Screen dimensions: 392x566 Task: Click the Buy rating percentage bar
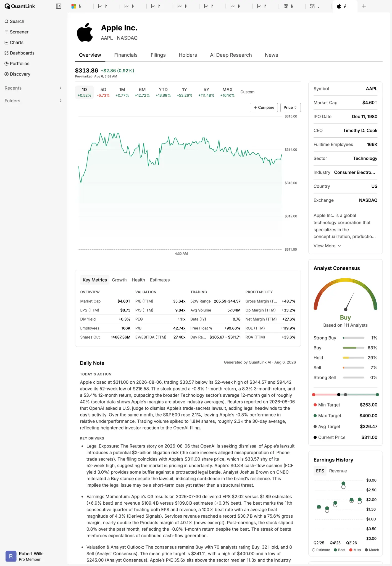pyautogui.click(x=353, y=348)
